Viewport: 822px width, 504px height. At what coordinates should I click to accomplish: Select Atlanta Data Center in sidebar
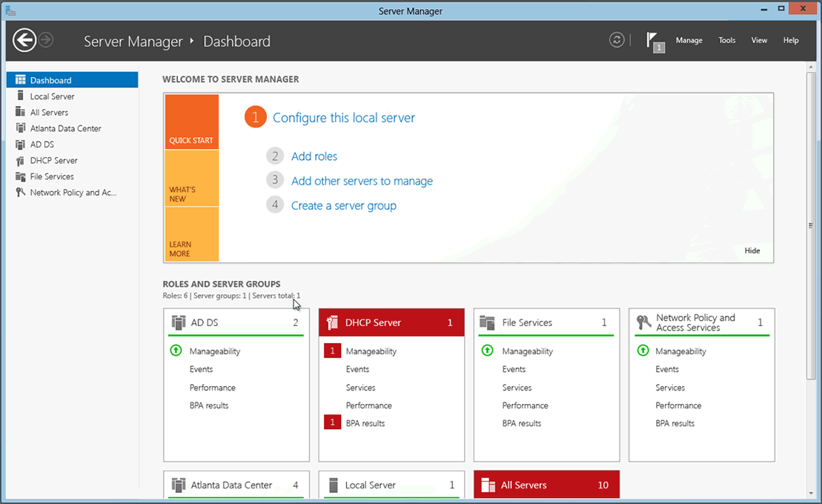[x=65, y=128]
